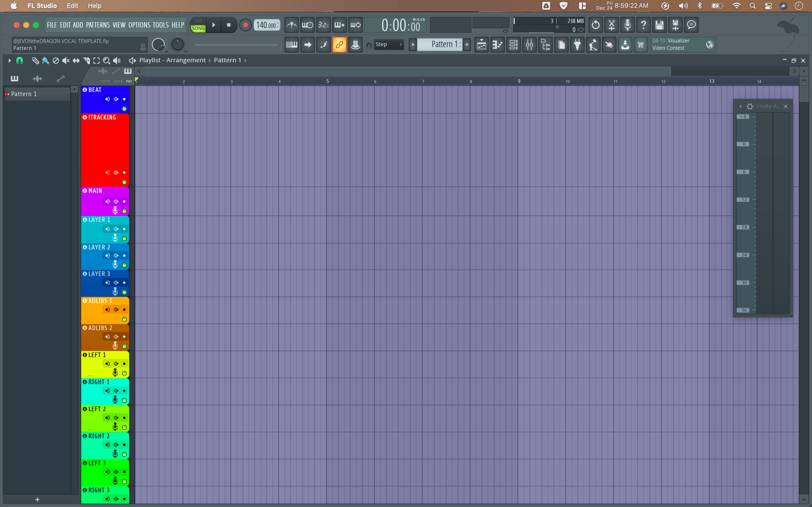Mute the MAIN track with its green switch
This screenshot has height=507, width=812.
tap(124, 211)
